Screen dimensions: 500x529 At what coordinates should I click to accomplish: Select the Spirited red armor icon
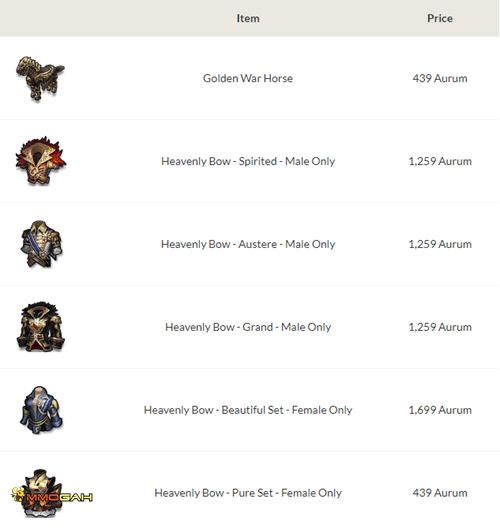tap(41, 161)
